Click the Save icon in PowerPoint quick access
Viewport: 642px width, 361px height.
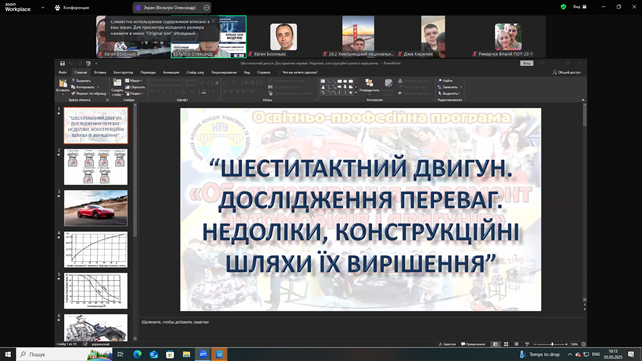point(62,63)
